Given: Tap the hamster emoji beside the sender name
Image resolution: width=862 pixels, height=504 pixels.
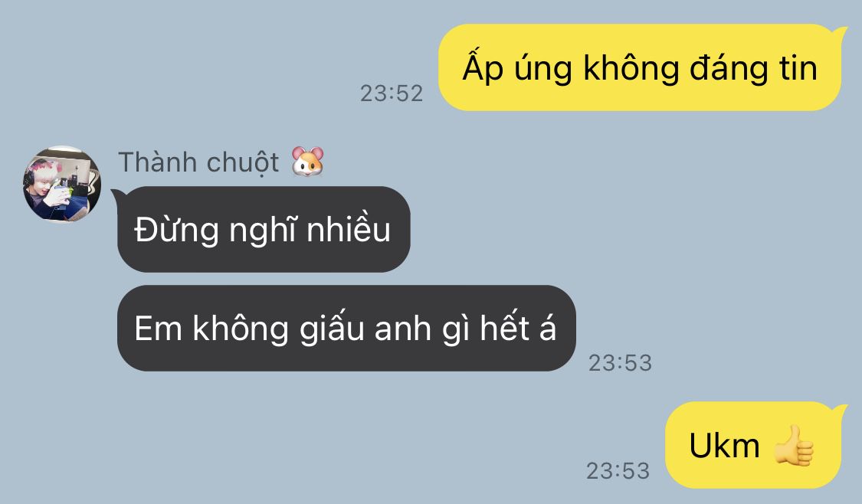Looking at the screenshot, I should click(307, 162).
